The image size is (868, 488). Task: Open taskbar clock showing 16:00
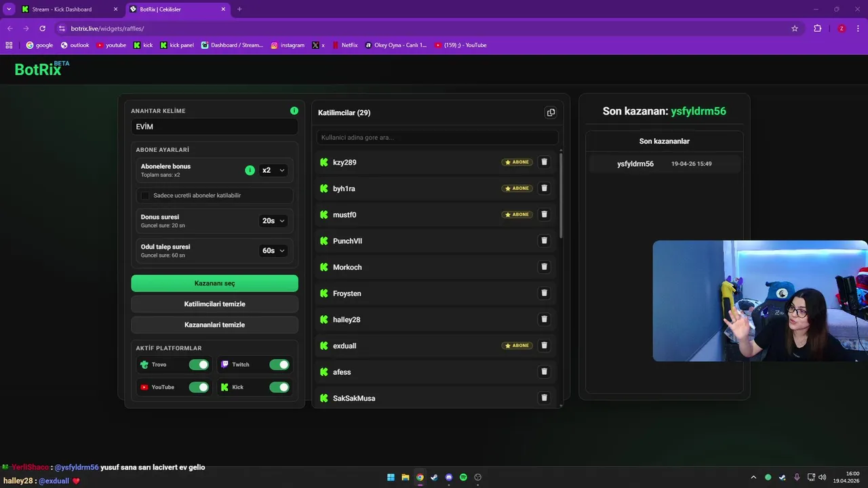tap(848, 477)
